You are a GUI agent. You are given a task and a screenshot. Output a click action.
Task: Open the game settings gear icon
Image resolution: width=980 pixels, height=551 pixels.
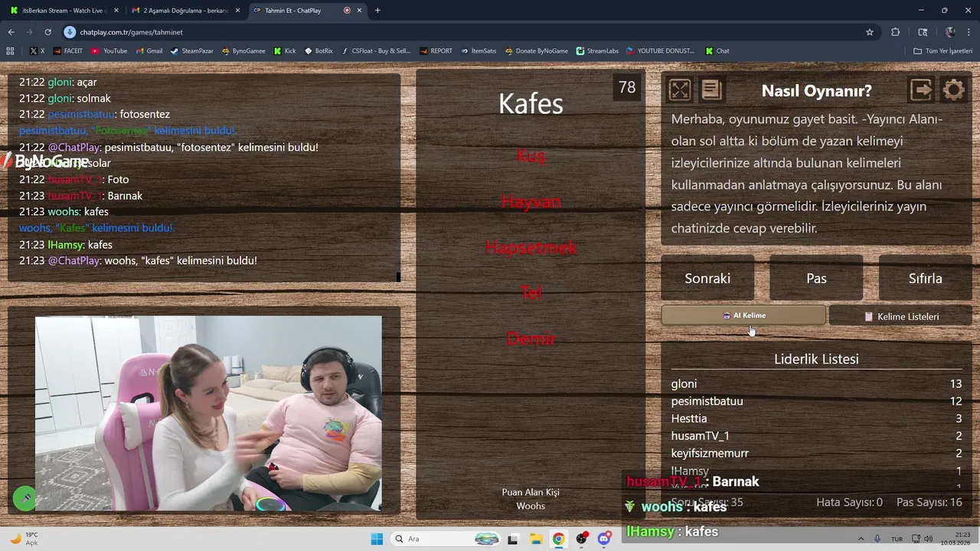953,90
